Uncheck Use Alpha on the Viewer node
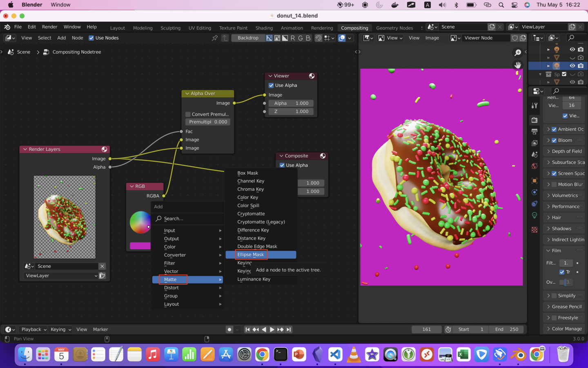588x368 pixels. (x=271, y=85)
